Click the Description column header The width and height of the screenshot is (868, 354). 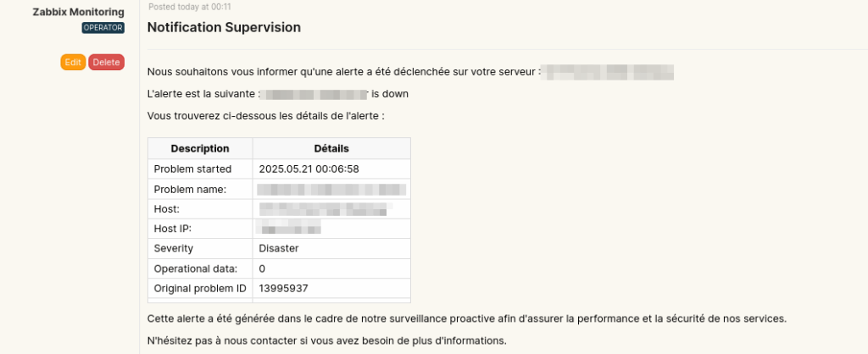[200, 148]
